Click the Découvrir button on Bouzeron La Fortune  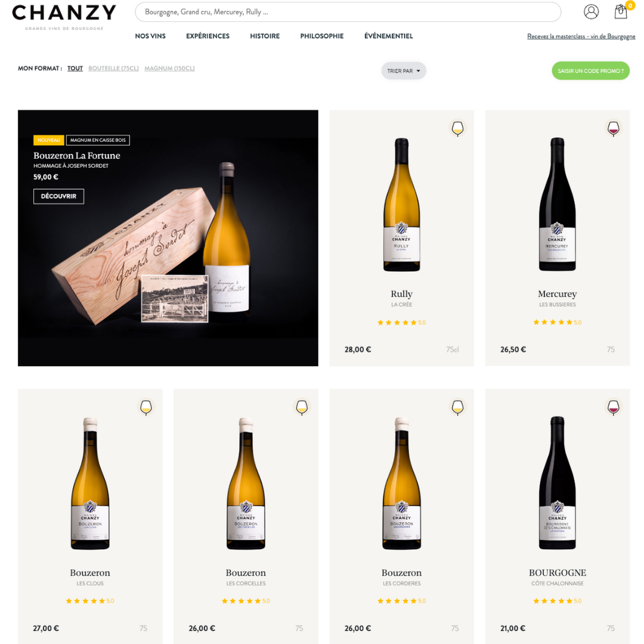(58, 196)
